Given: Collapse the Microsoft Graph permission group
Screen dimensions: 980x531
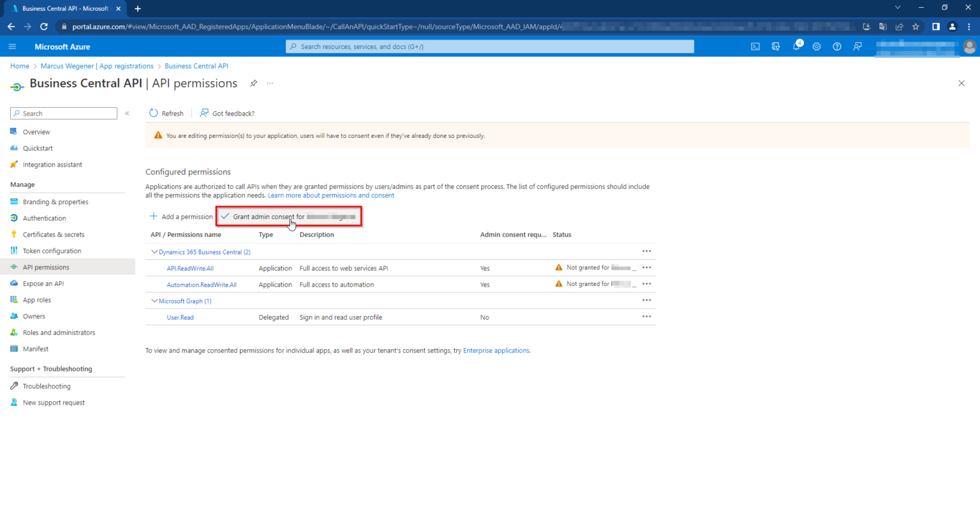Looking at the screenshot, I should pyautogui.click(x=154, y=301).
